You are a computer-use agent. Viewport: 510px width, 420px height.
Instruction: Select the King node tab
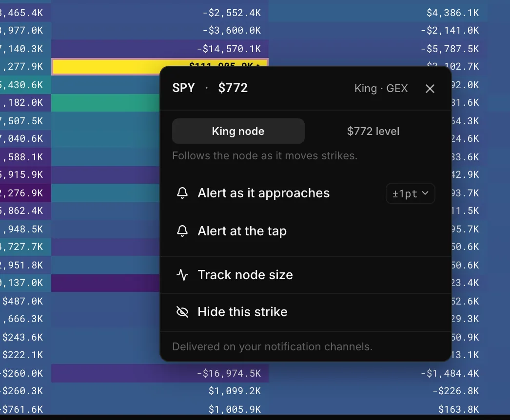tap(238, 131)
